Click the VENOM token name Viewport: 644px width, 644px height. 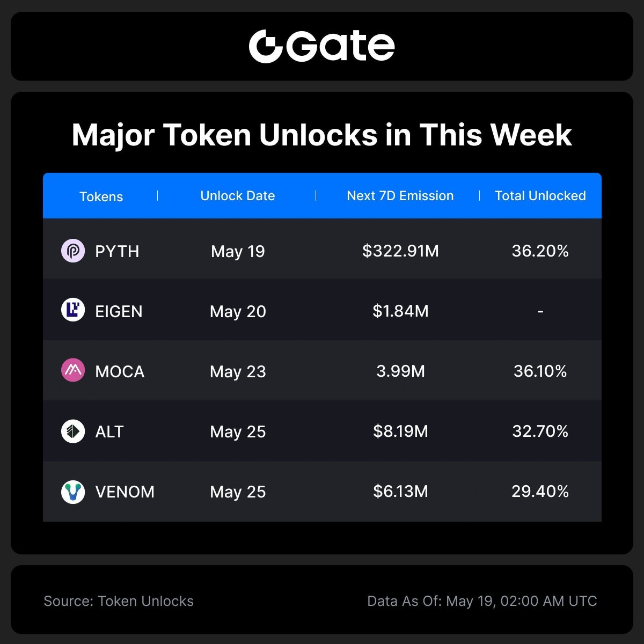tap(125, 492)
